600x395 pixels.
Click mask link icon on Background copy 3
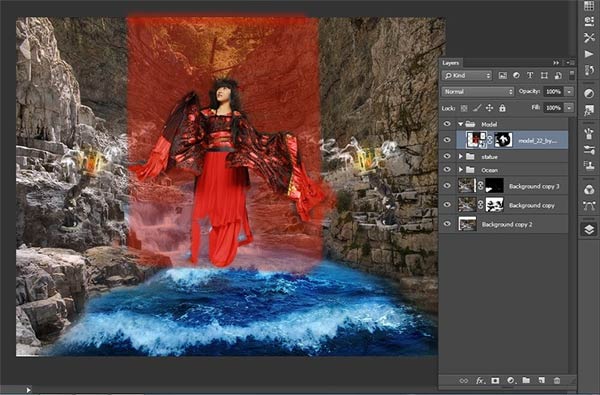pos(481,186)
